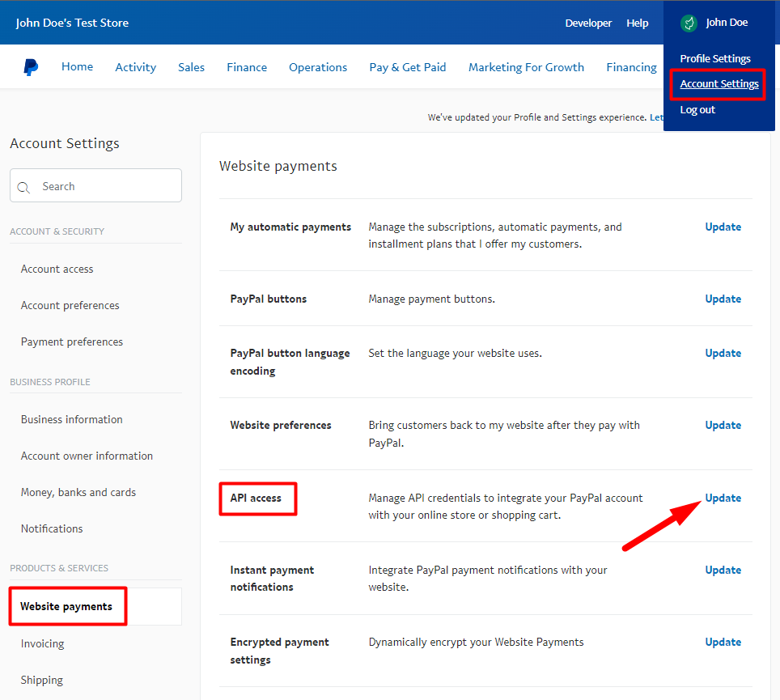Click 'Set the language your website uses.' text

456,353
